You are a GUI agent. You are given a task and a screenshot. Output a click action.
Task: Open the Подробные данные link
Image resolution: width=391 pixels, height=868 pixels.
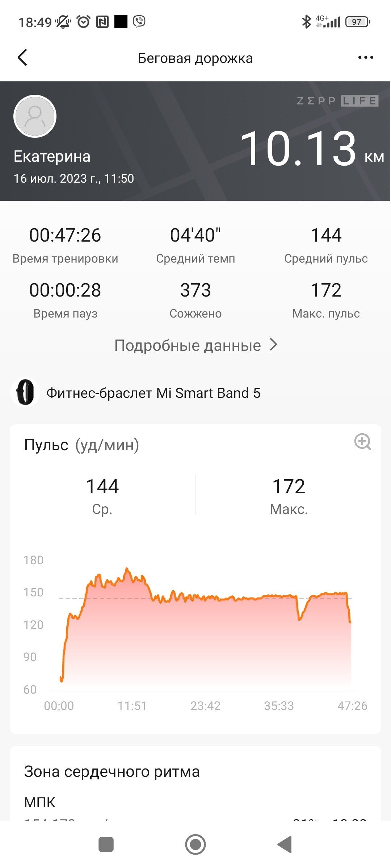[195, 345]
